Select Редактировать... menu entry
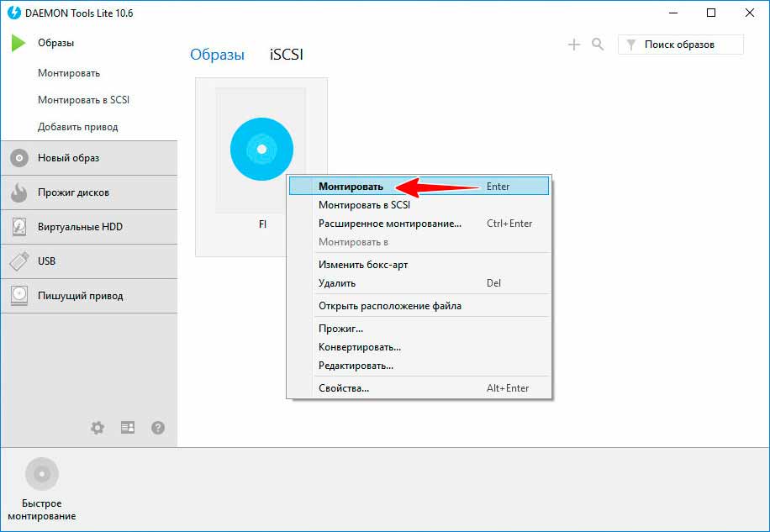Image resolution: width=770 pixels, height=532 pixels. 419,366
